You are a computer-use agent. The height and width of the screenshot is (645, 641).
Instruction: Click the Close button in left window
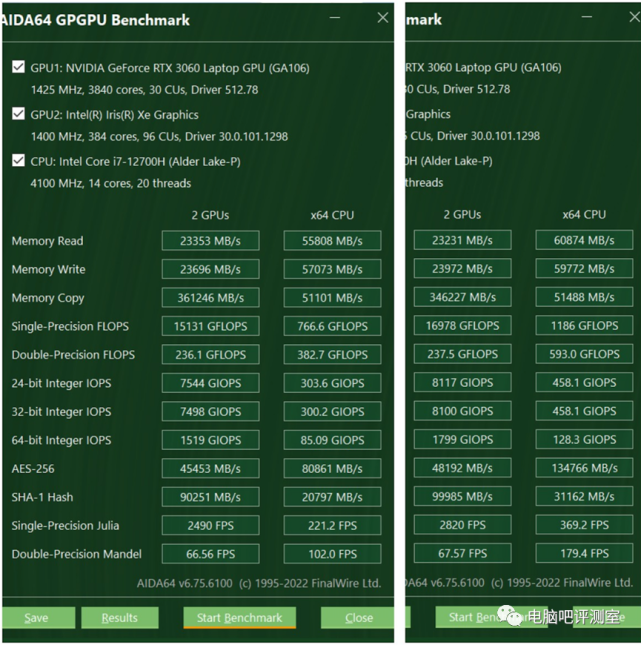(x=357, y=617)
